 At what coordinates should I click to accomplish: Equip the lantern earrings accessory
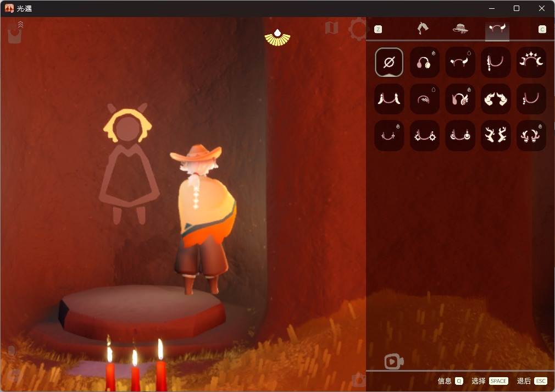pyautogui.click(x=460, y=135)
